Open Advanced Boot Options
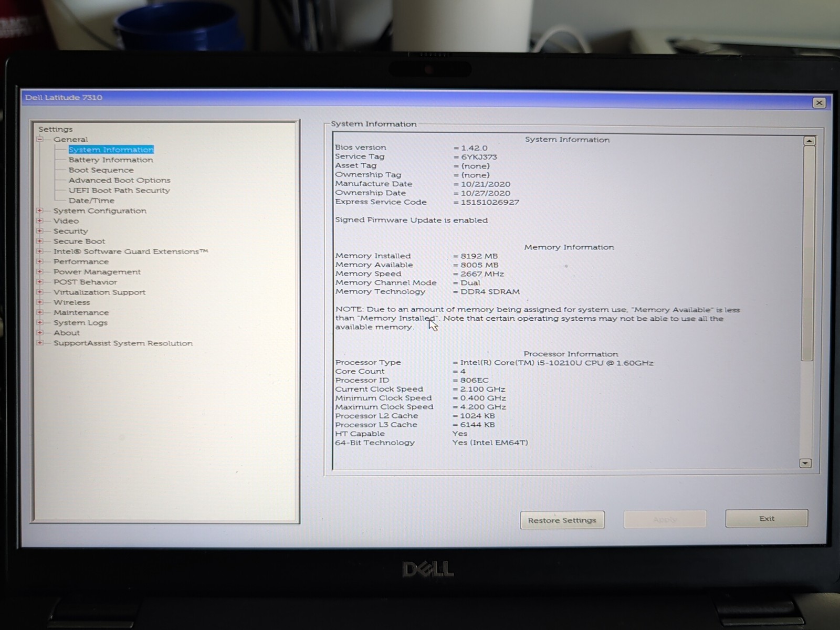The image size is (840, 630). click(119, 180)
